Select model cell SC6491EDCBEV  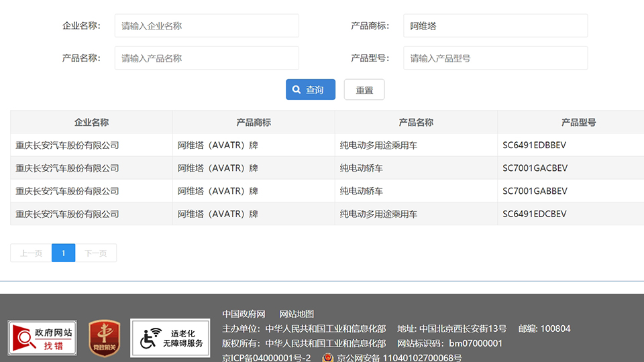coord(535,214)
